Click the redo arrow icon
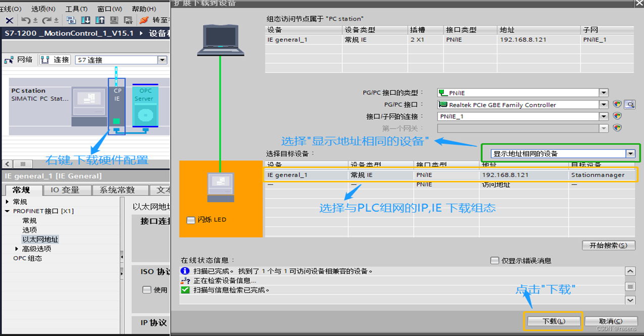 coord(46,20)
